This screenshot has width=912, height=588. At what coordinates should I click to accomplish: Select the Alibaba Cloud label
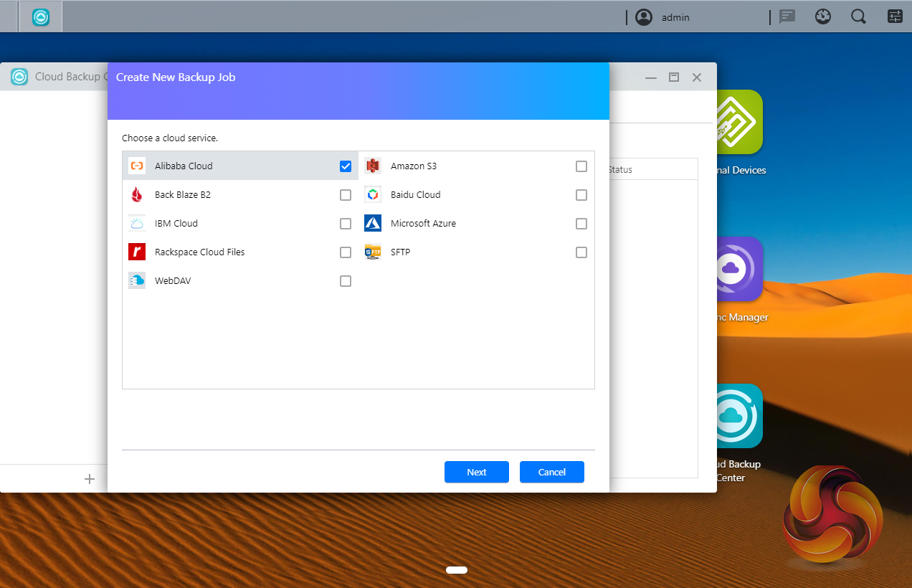tap(184, 166)
